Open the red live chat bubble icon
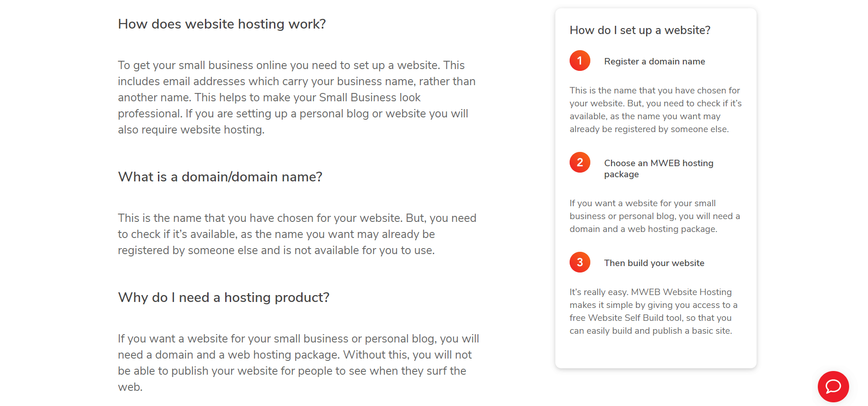The height and width of the screenshot is (406, 868). click(833, 386)
